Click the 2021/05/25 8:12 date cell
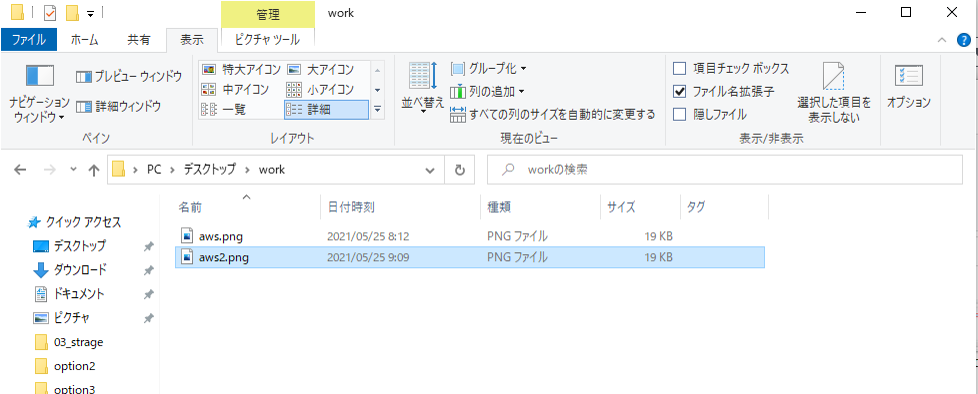The width and height of the screenshot is (978, 394). (x=368, y=236)
